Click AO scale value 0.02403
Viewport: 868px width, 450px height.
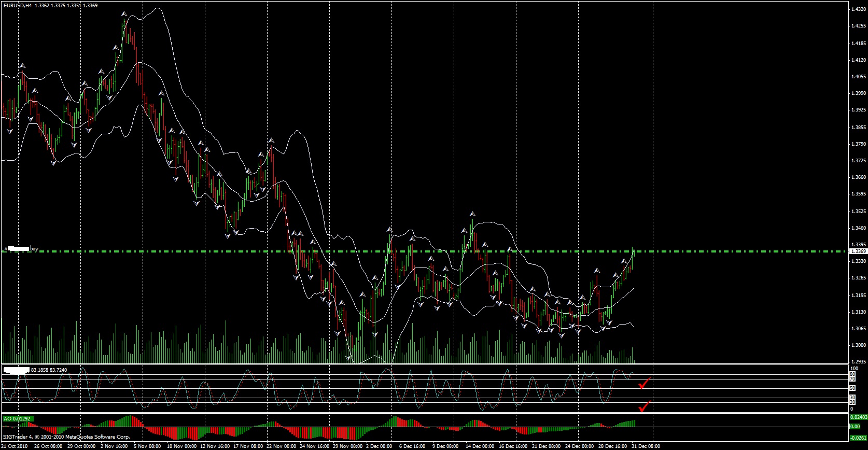pyautogui.click(x=858, y=417)
